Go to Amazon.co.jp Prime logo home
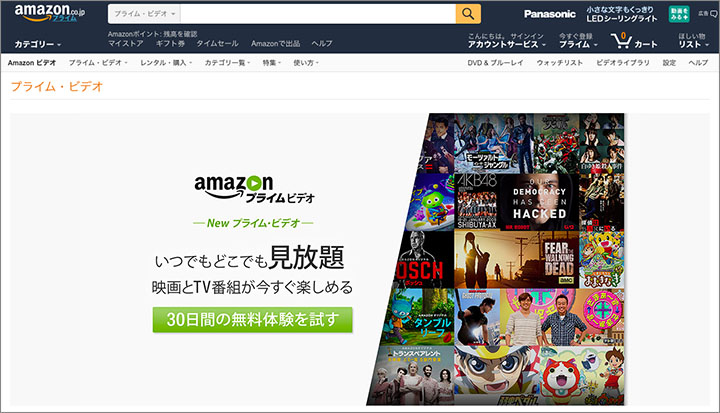Image resolution: width=720 pixels, height=413 pixels. click(x=50, y=13)
